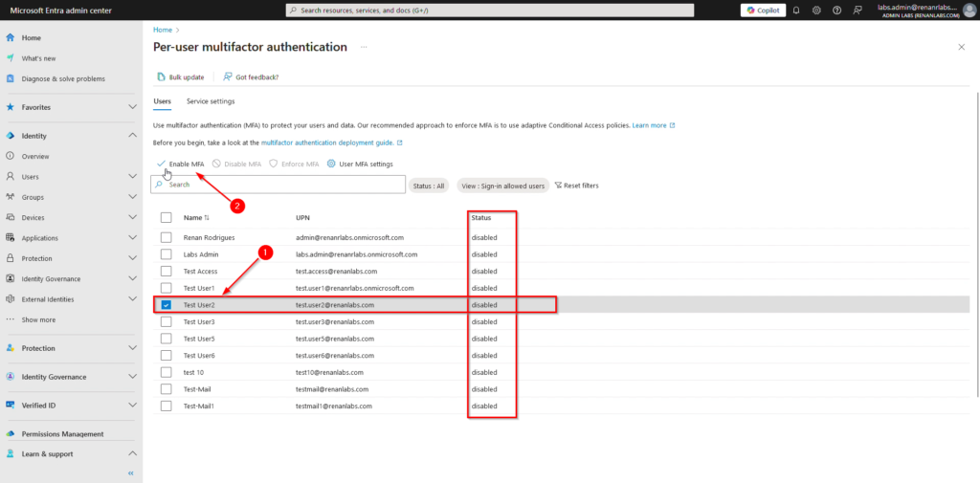This screenshot has width=980, height=483.
Task: Click the Favorites star icon
Action: coord(10,107)
